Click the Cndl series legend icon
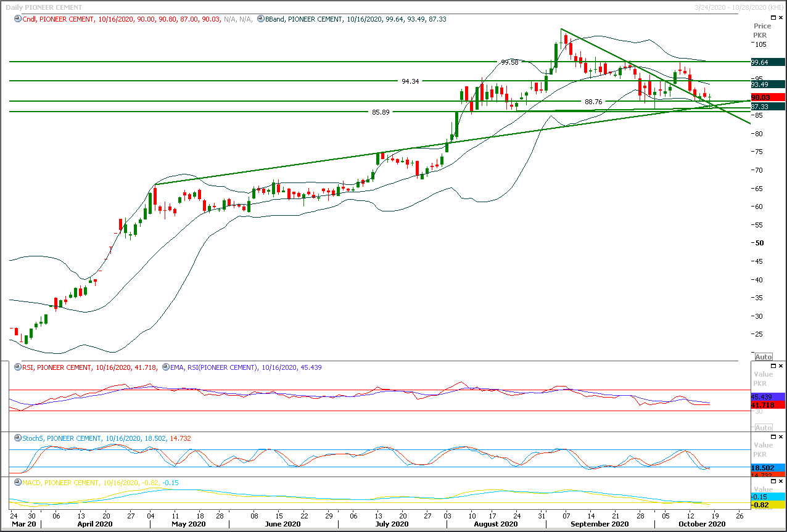 click(x=17, y=19)
